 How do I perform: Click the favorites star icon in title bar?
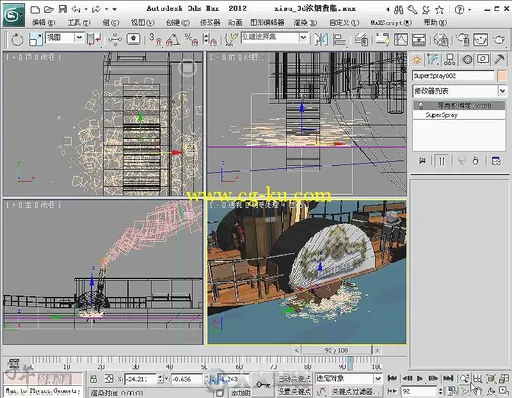pos(439,10)
